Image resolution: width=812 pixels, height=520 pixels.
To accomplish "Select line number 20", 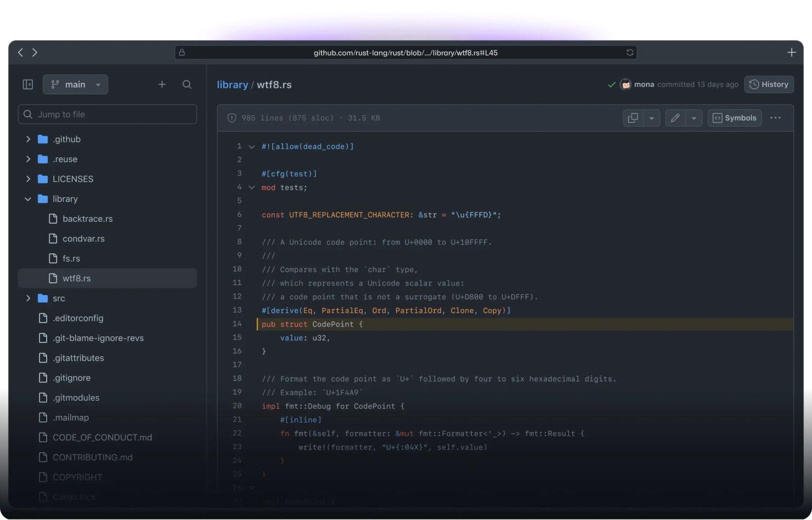I will (x=237, y=406).
